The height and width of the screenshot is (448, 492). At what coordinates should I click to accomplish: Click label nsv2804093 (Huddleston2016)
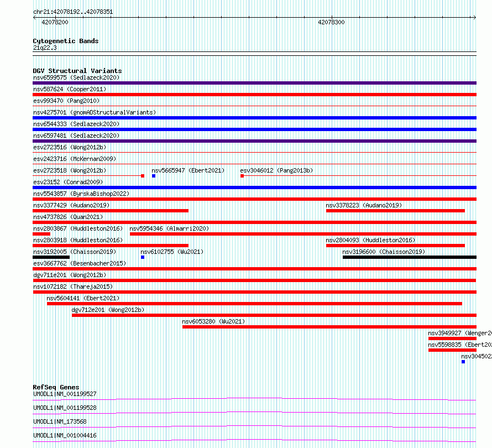370,240
